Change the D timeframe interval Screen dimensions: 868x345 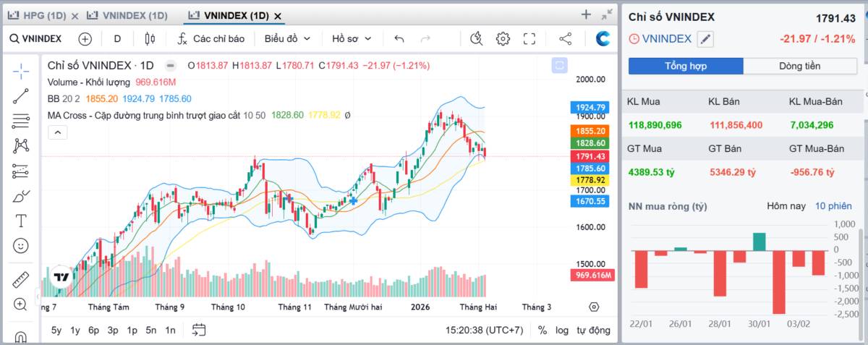(x=117, y=38)
